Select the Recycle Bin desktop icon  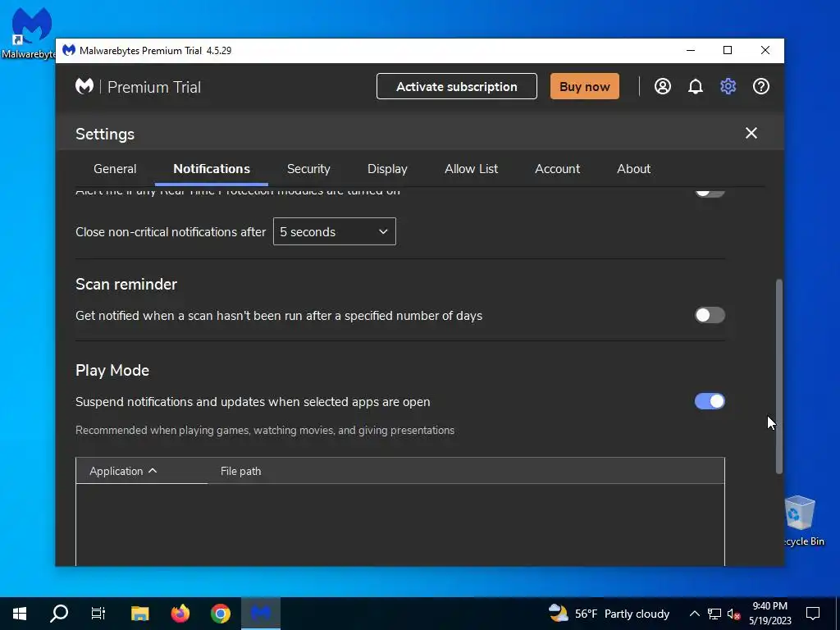point(800,521)
